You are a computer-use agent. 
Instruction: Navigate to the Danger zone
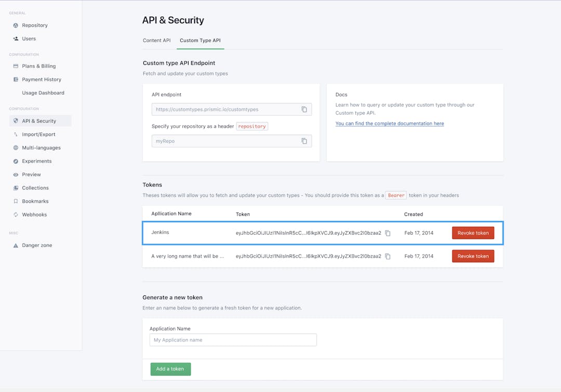click(x=36, y=245)
